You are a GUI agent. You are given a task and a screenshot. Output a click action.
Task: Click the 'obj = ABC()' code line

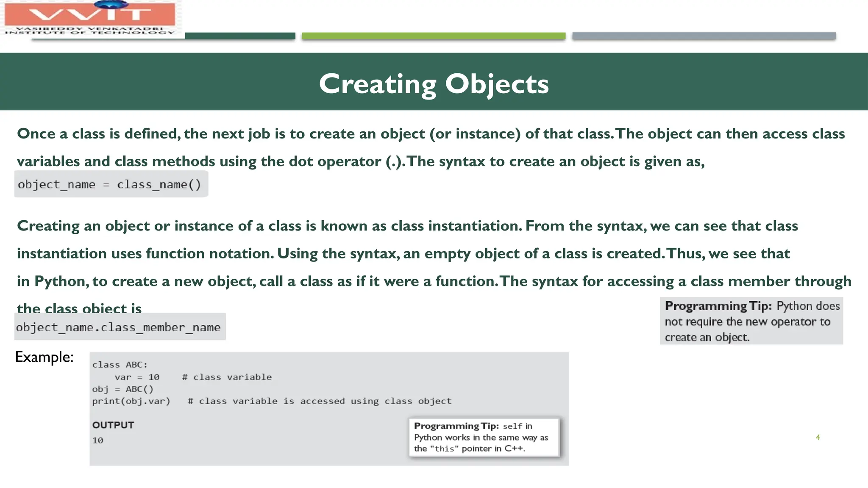point(123,389)
